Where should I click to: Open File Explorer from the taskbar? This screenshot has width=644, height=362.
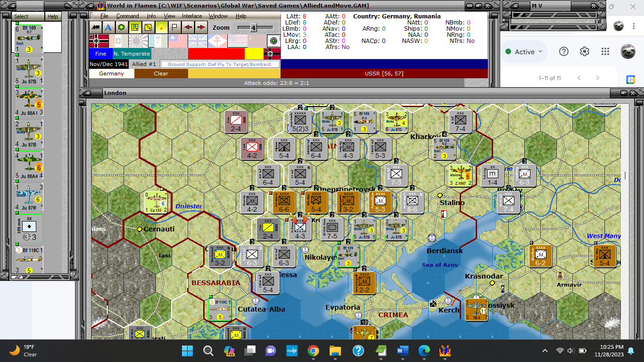pos(335,351)
